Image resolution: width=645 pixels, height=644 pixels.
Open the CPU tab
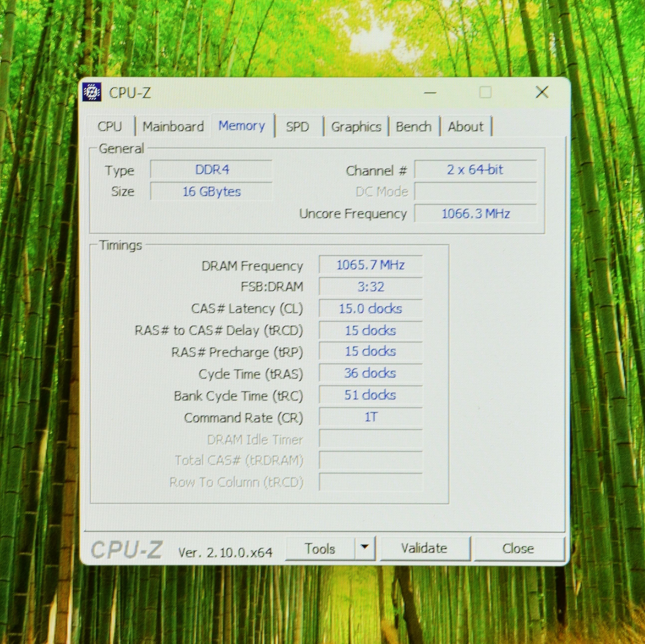coord(110,126)
